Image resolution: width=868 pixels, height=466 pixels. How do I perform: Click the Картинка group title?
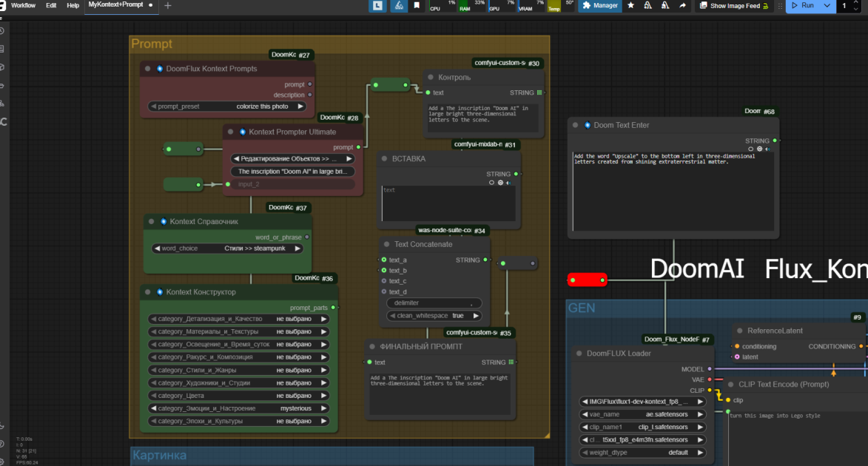159,455
